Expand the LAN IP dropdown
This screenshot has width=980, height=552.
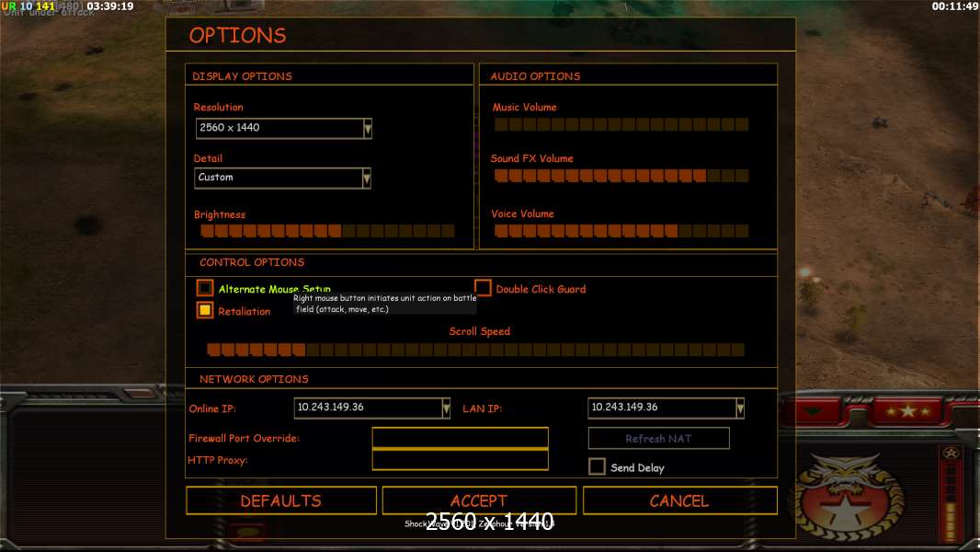click(740, 408)
